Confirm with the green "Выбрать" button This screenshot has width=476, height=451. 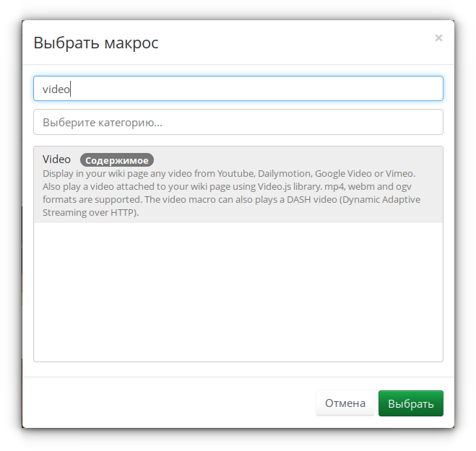point(410,403)
